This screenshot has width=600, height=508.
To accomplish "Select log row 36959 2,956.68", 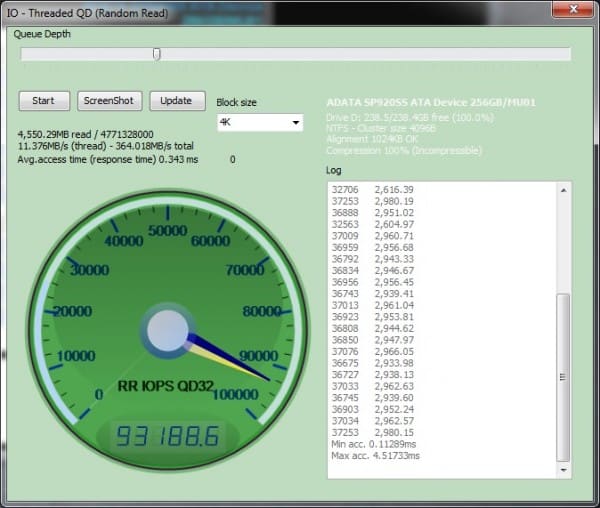I will point(372,247).
